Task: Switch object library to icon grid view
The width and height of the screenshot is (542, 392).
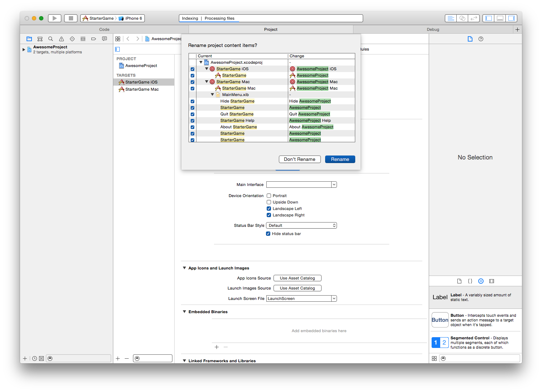Action: [434, 358]
